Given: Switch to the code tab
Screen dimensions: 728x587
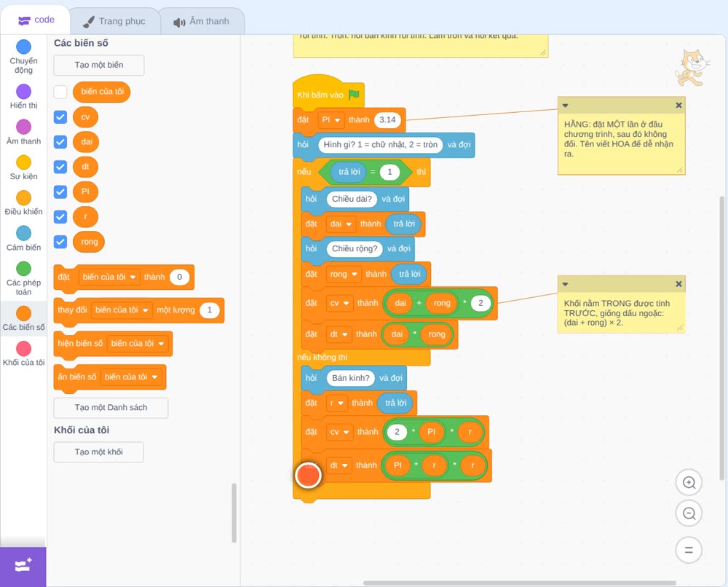Looking at the screenshot, I should point(36,20).
